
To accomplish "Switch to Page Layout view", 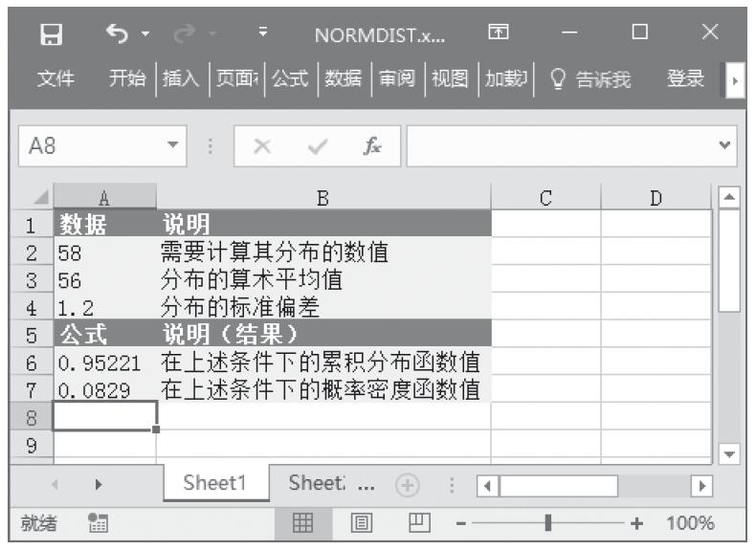I will [x=362, y=523].
